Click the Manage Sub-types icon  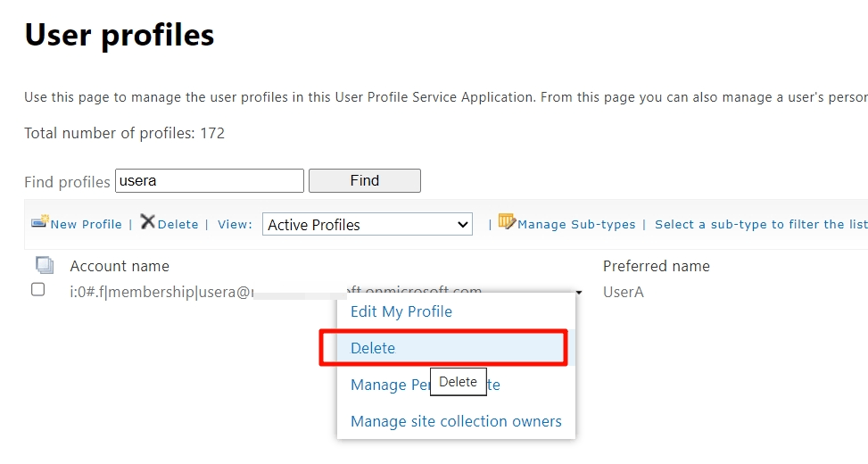pos(507,222)
